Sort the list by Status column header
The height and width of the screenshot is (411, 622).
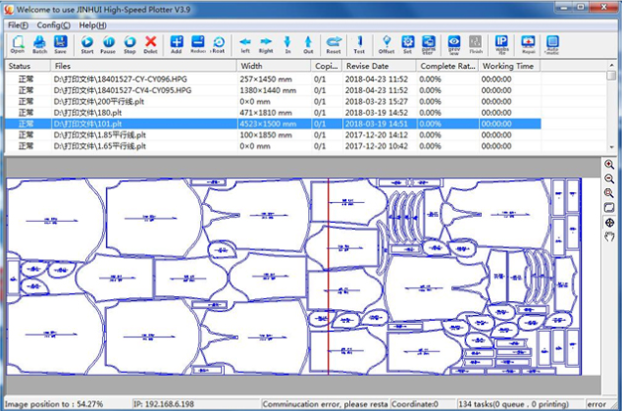(x=27, y=66)
